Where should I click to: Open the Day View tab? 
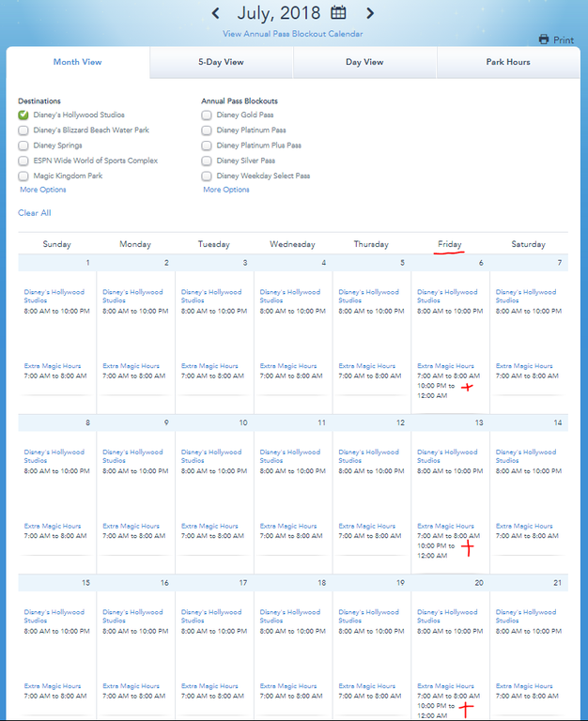point(364,62)
